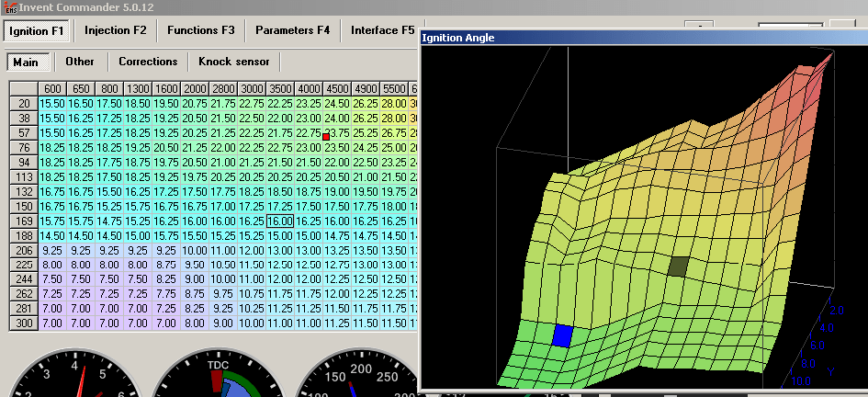The height and width of the screenshot is (397, 868).
Task: Open the Parameters F4 tab
Action: click(292, 30)
